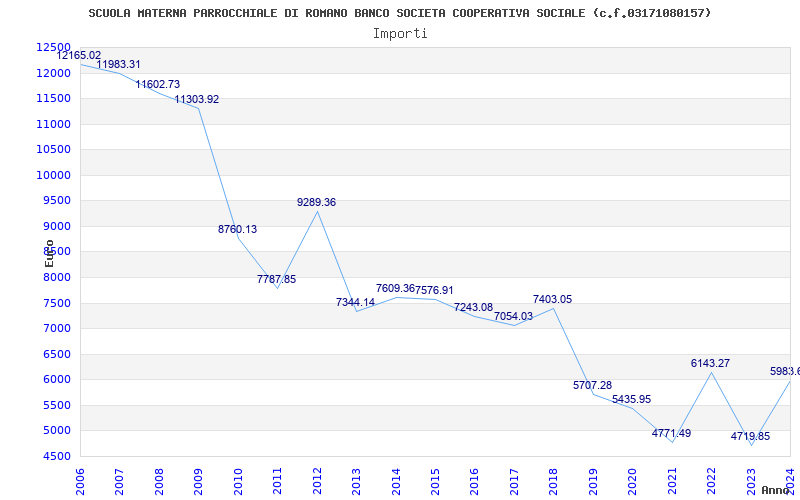Click x-axis year 2011
This screenshot has width=800, height=500.
tap(277, 481)
